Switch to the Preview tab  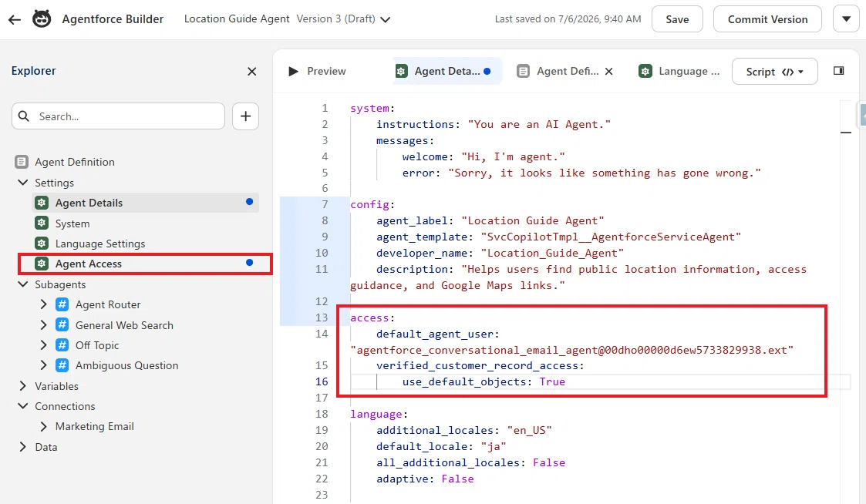tap(317, 71)
